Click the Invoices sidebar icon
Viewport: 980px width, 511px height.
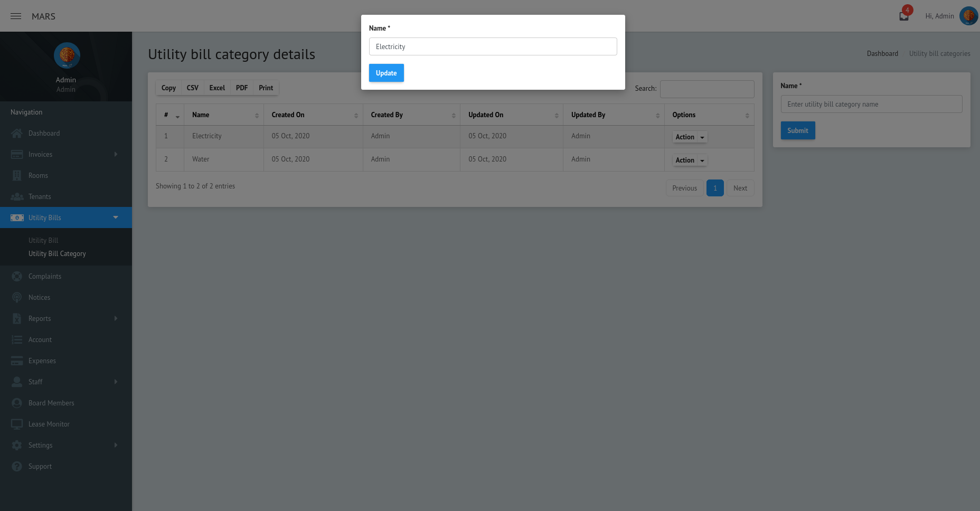[x=17, y=154]
